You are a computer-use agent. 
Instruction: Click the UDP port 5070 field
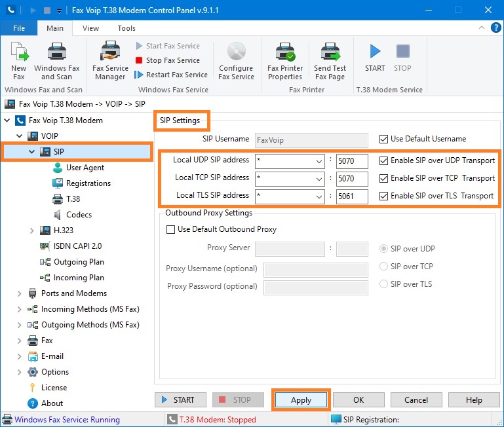(x=352, y=161)
